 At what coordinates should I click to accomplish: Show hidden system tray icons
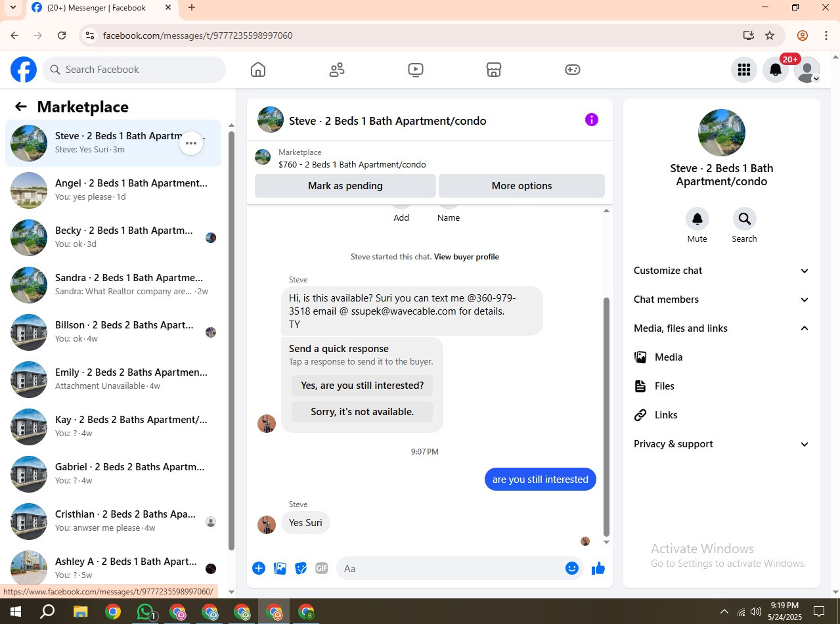[724, 612]
